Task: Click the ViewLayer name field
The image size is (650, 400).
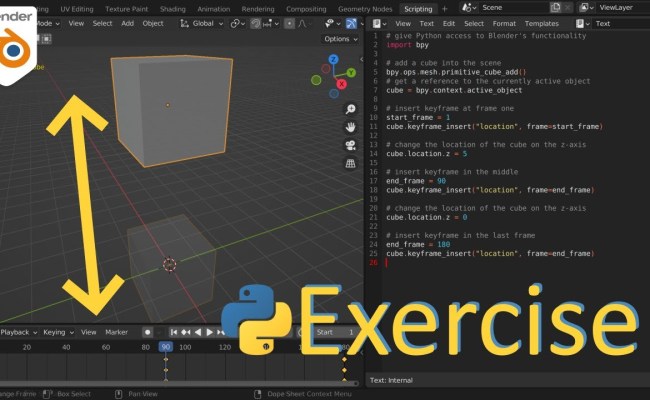Action: [623, 7]
